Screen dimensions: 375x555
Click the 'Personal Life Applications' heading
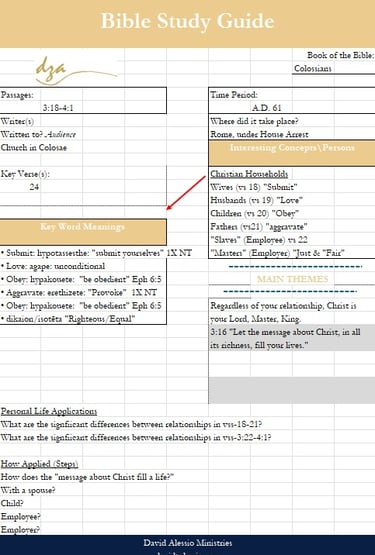click(x=49, y=411)
